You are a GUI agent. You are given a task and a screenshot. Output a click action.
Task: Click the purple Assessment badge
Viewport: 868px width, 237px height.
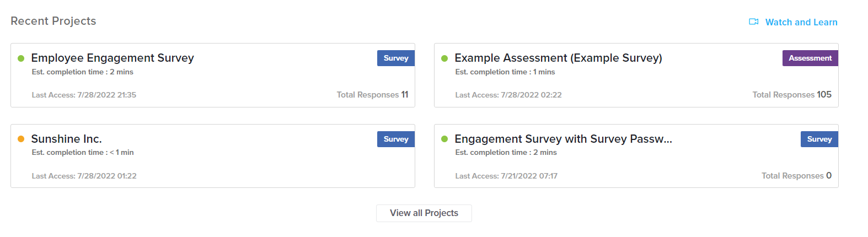(810, 58)
